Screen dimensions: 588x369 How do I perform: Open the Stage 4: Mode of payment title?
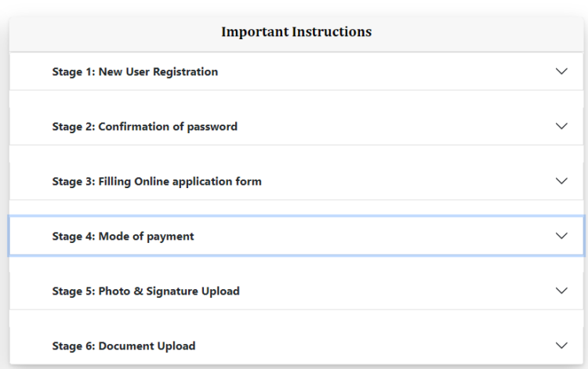coord(122,237)
